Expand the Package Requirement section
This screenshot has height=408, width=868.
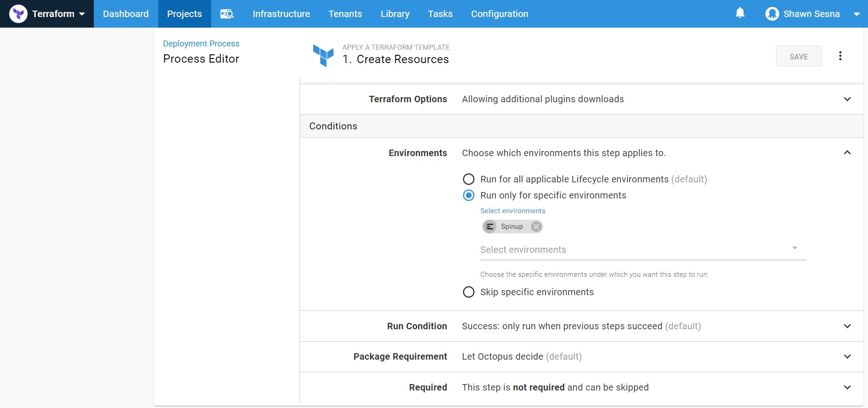click(847, 356)
